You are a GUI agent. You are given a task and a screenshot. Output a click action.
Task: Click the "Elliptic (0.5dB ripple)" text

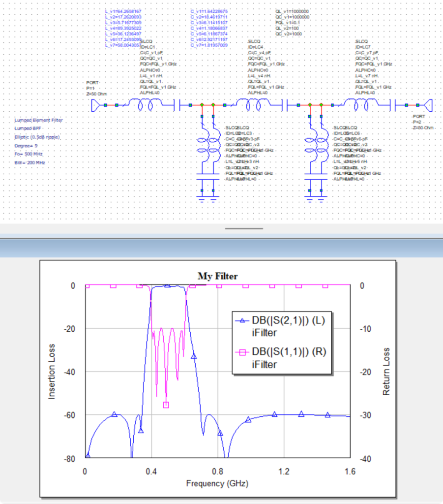point(37,137)
